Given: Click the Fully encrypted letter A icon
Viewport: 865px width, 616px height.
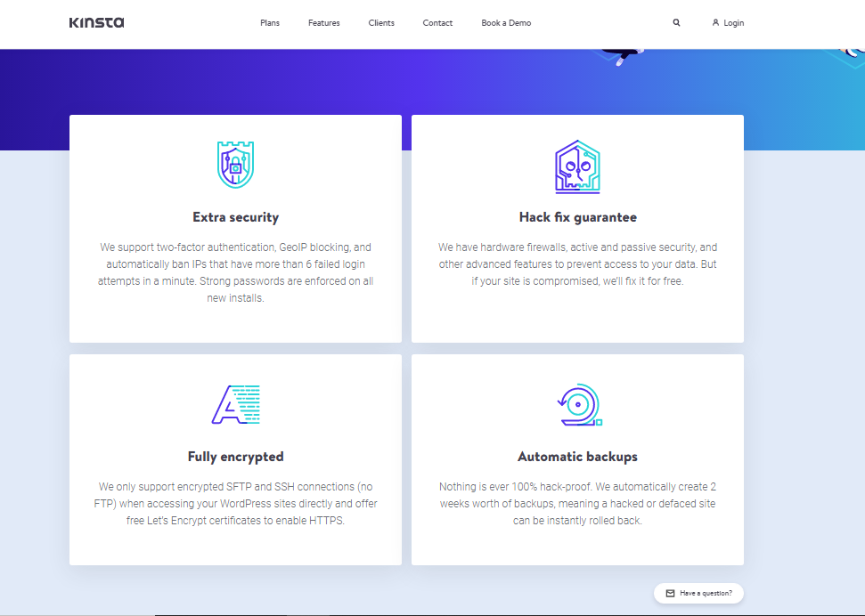Looking at the screenshot, I should 235,404.
